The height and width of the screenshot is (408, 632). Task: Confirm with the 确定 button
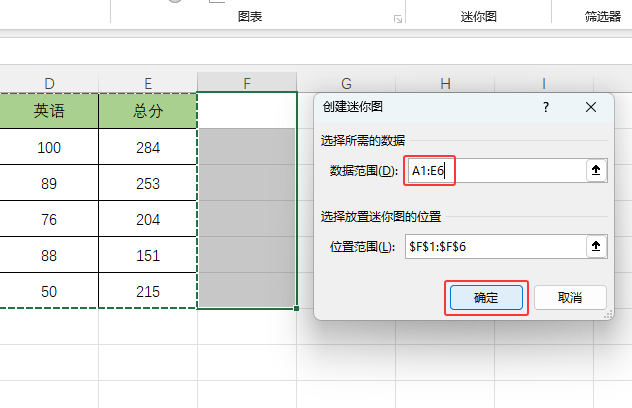pos(486,298)
